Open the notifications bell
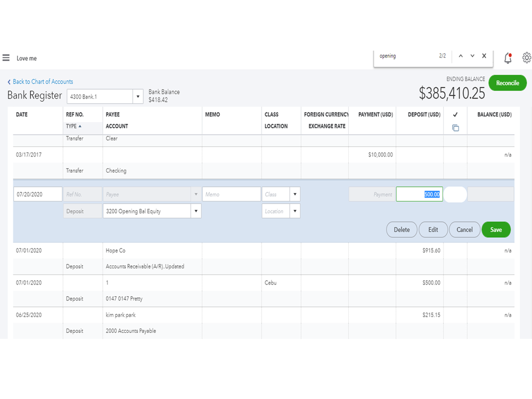 click(x=508, y=58)
